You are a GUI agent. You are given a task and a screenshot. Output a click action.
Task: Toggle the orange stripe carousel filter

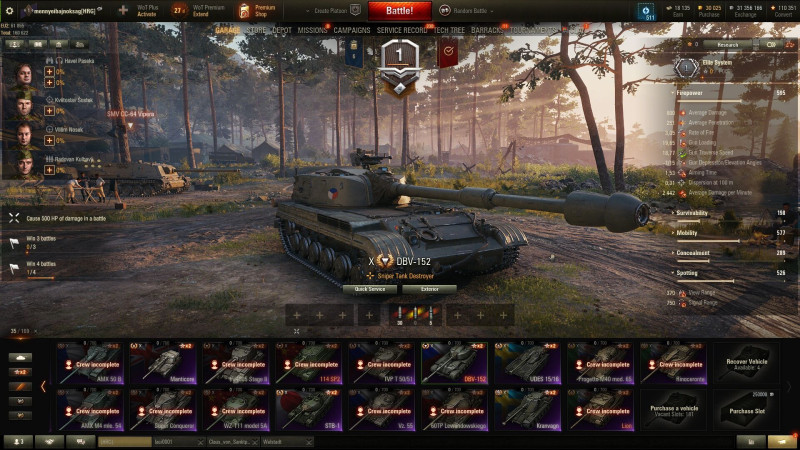[x=20, y=387]
